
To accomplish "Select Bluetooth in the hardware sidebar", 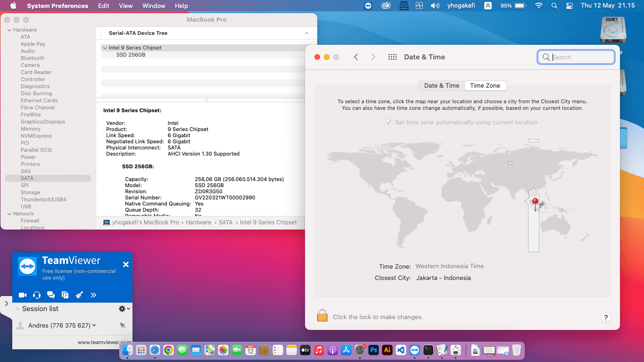I will [x=33, y=58].
